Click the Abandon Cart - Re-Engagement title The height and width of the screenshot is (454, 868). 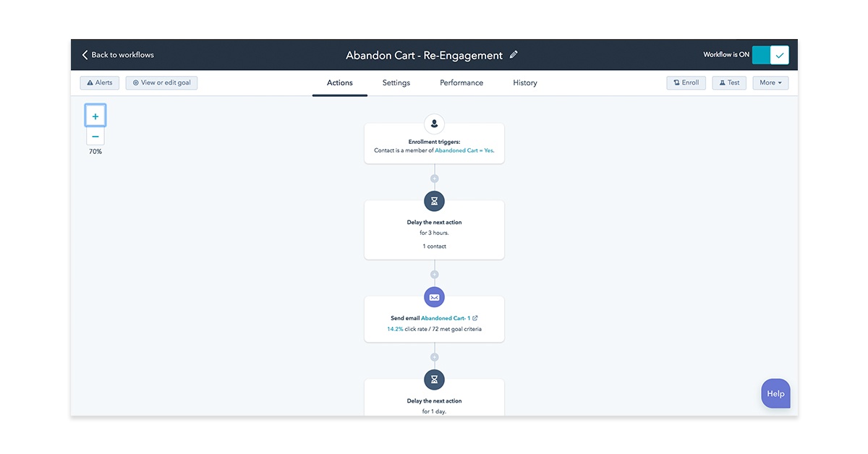tap(424, 55)
